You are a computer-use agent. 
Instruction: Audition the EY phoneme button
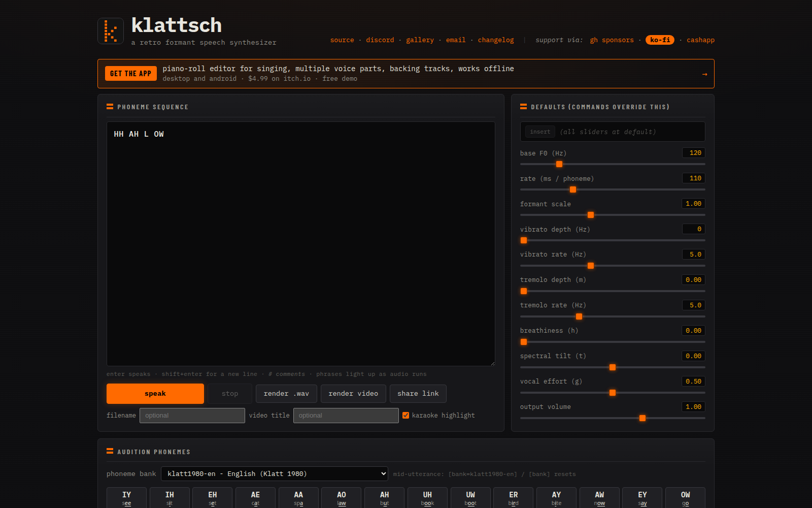pos(642,498)
